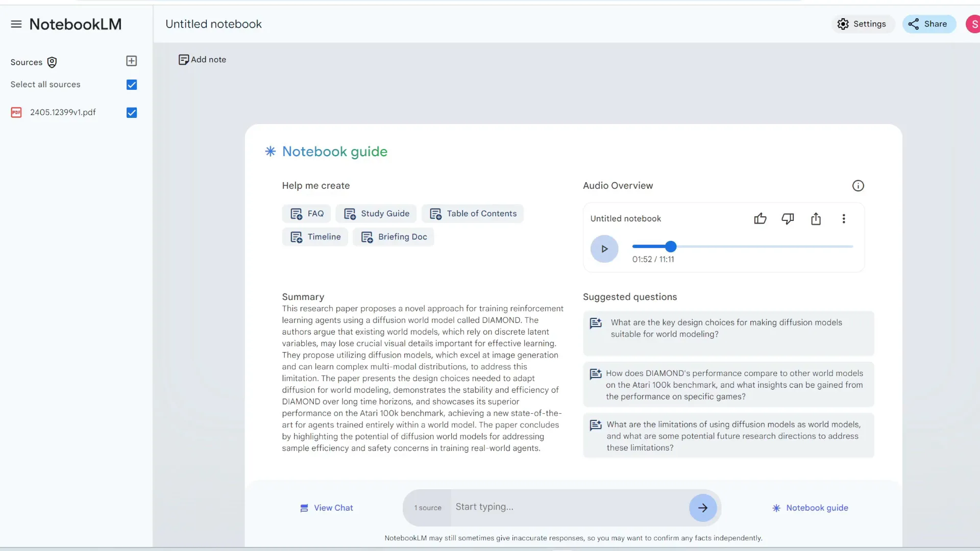980x551 pixels.
Task: Generate an FAQ
Action: [x=306, y=214]
